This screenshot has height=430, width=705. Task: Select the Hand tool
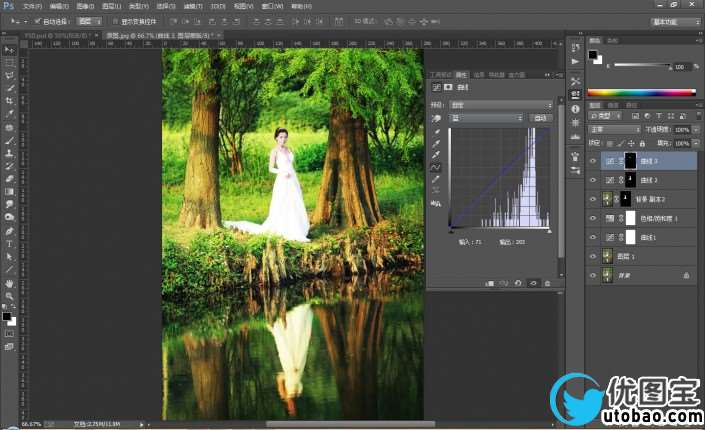pyautogui.click(x=9, y=283)
